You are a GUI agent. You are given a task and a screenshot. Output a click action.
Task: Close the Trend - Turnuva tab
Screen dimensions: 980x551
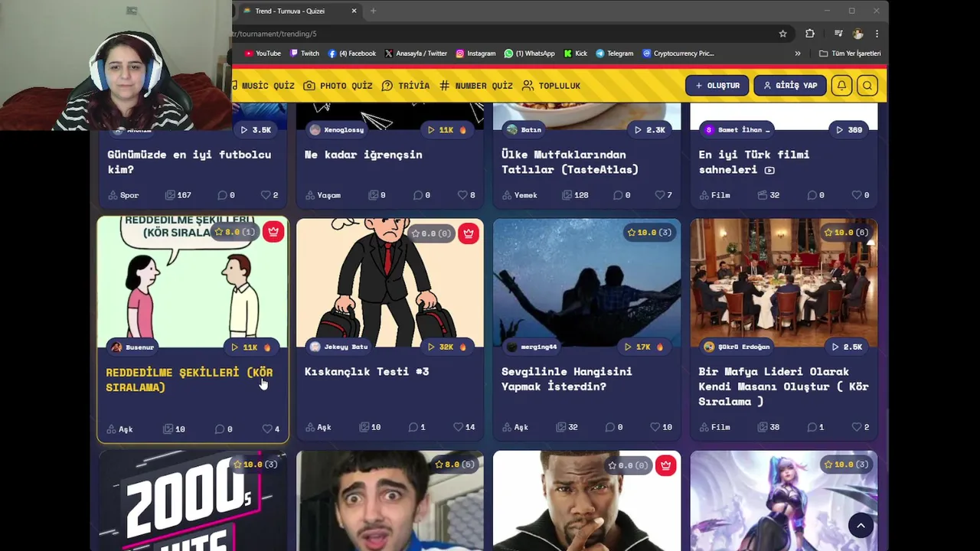click(x=354, y=11)
